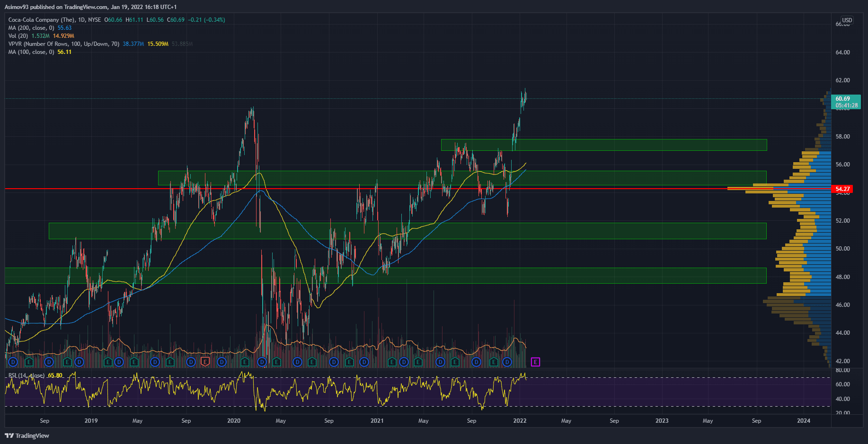Click the red 54.27 price label
868x444 pixels.
[x=842, y=189]
